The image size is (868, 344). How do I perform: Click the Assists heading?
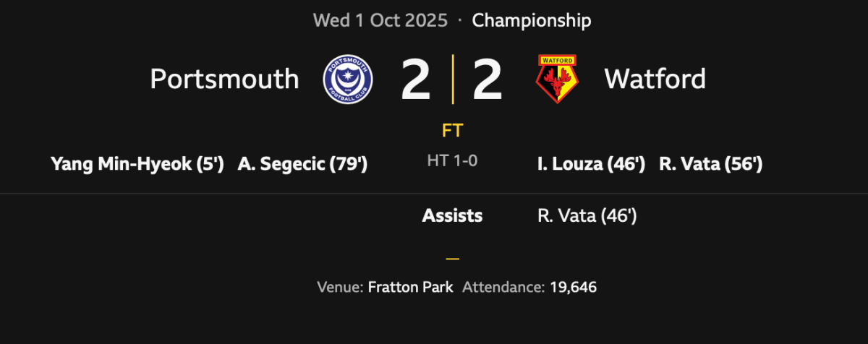pyautogui.click(x=453, y=215)
